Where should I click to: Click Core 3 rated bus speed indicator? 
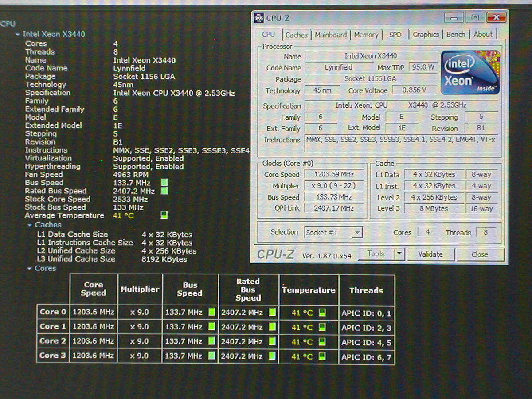point(272,356)
